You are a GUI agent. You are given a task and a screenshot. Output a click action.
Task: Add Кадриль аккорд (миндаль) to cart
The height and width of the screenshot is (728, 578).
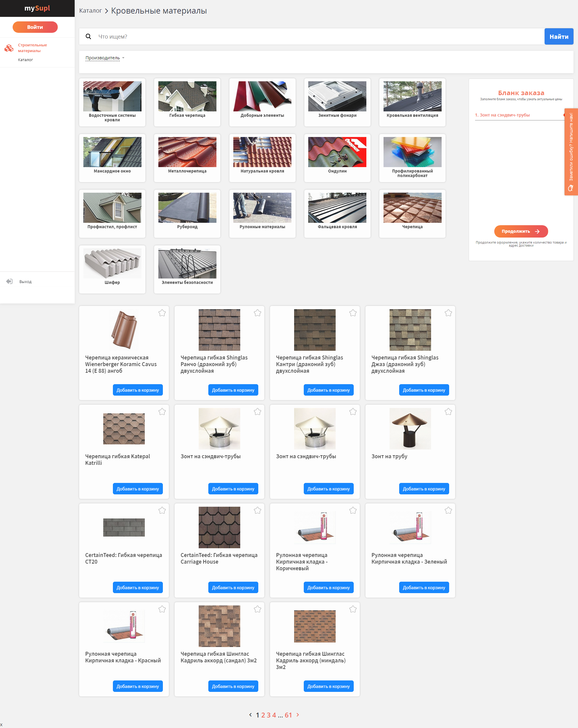328,686
